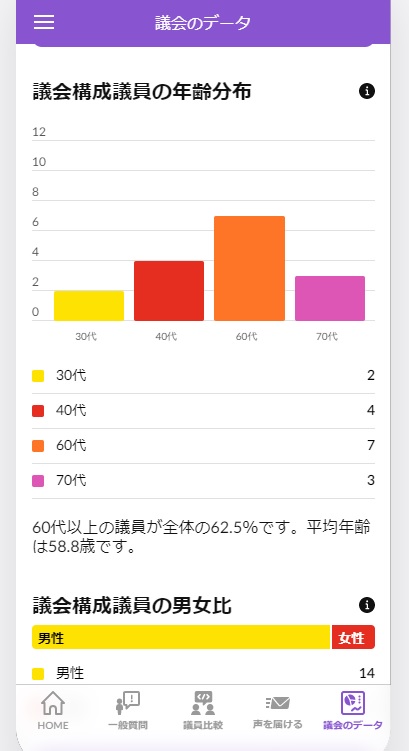Image resolution: width=409 pixels, height=751 pixels.
Task: Click the 議会のデータ header title
Action: (x=203, y=23)
